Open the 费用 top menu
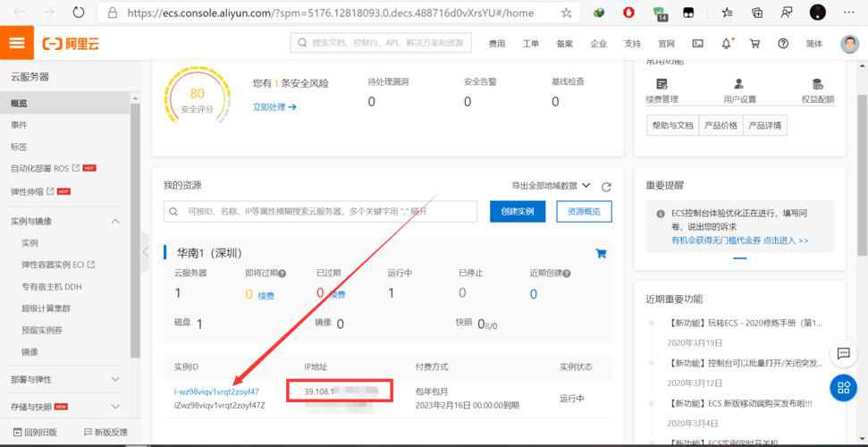Viewport: 868px width, 447px height. tap(496, 44)
